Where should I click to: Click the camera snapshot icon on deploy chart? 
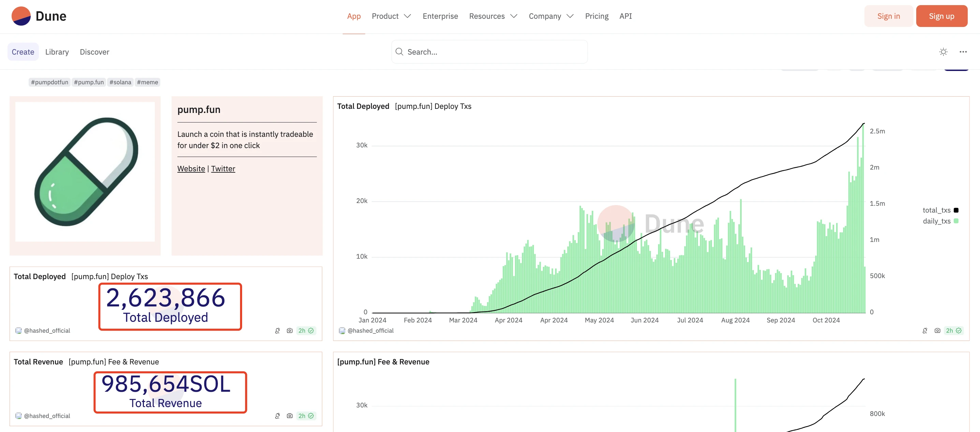coord(937,330)
